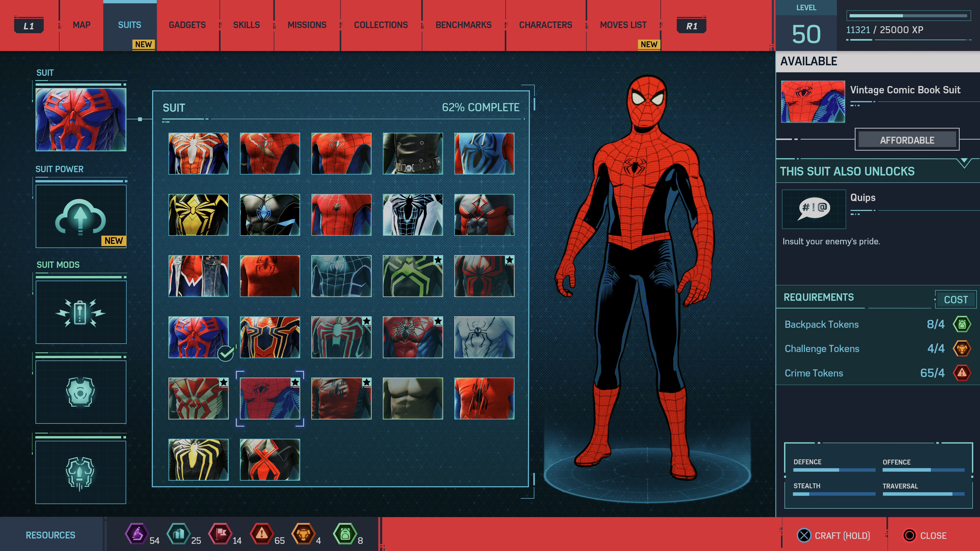Open the CHARACTERS tab
Screen dimensions: 980x551
click(546, 25)
